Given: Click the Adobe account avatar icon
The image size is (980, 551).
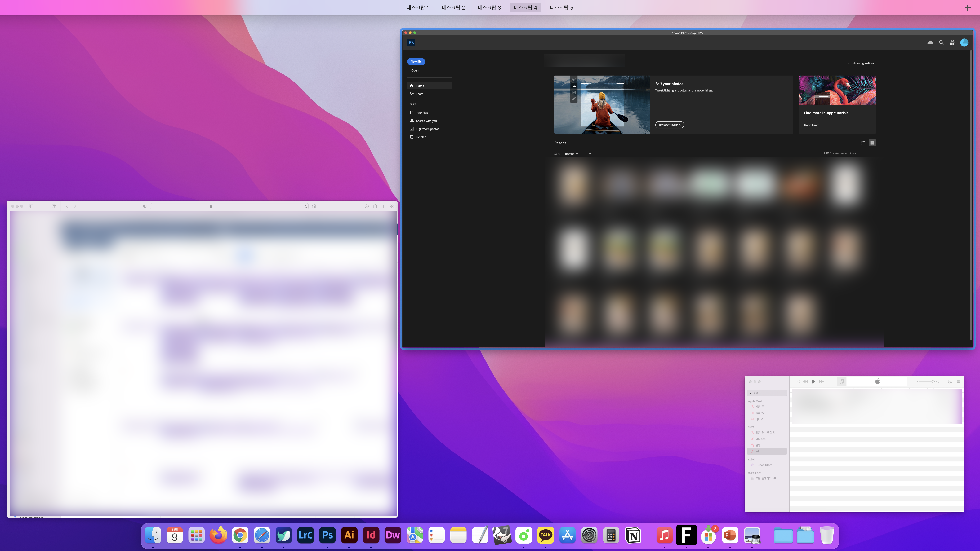Looking at the screenshot, I should (x=964, y=43).
